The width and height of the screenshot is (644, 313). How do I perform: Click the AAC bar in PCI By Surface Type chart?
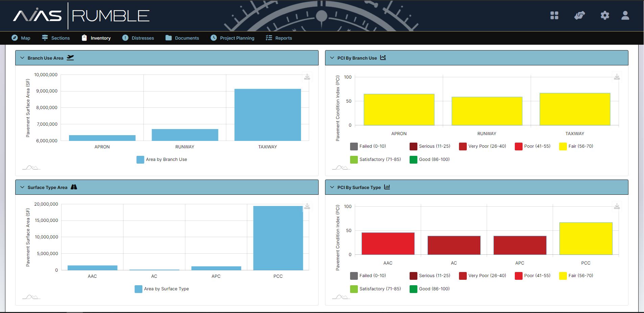coord(388,244)
